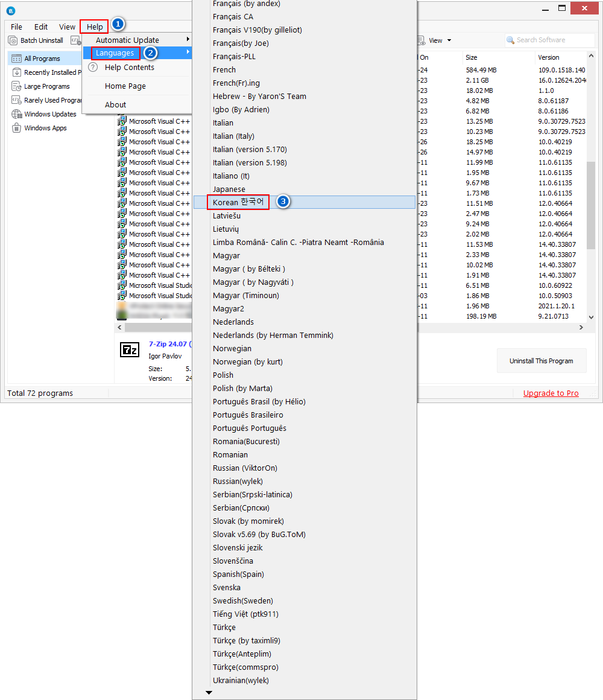The height and width of the screenshot is (700, 603).
Task: Open the Windows Apps category
Action: click(x=39, y=128)
